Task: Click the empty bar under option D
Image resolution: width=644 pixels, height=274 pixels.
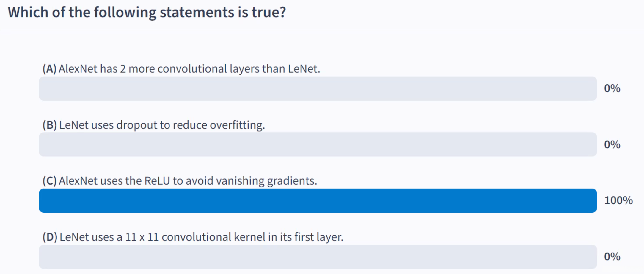Action: pyautogui.click(x=318, y=257)
